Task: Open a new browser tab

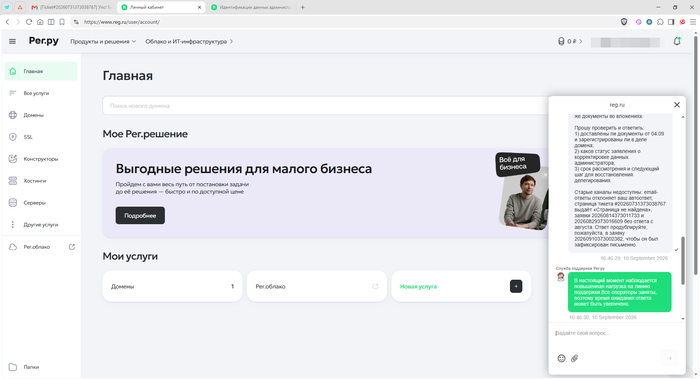Action: tap(302, 7)
